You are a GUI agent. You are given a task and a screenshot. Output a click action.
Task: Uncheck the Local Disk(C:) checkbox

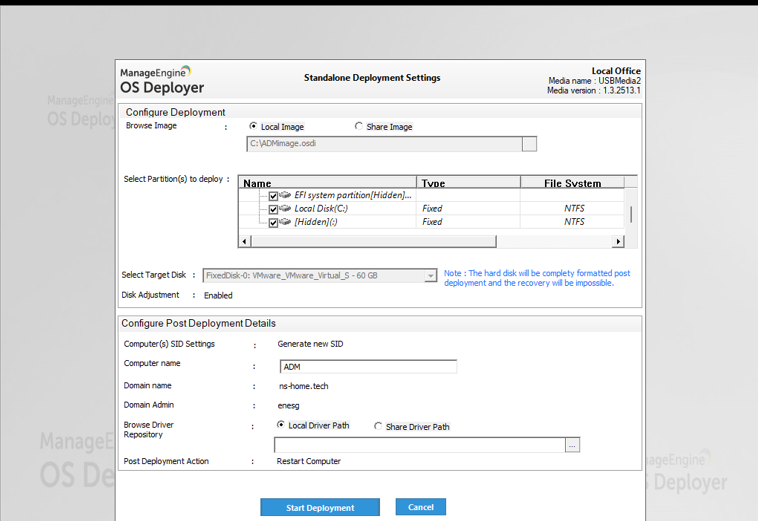tap(273, 209)
